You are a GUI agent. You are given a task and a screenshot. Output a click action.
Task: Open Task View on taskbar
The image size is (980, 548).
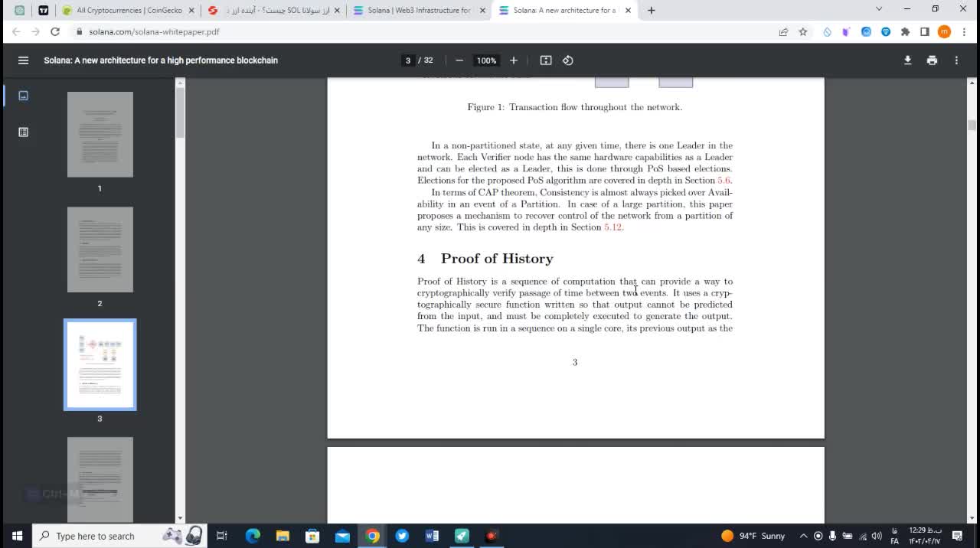pos(222,536)
